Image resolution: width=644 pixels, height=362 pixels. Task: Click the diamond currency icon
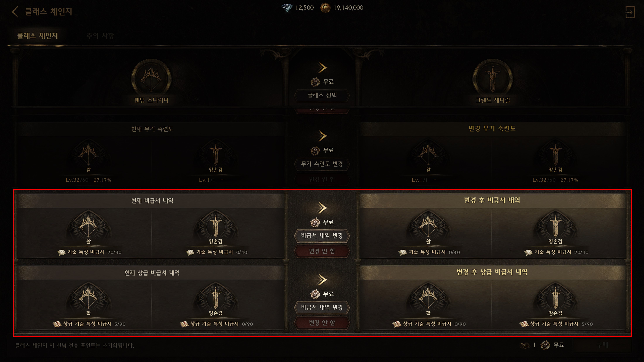287,8
